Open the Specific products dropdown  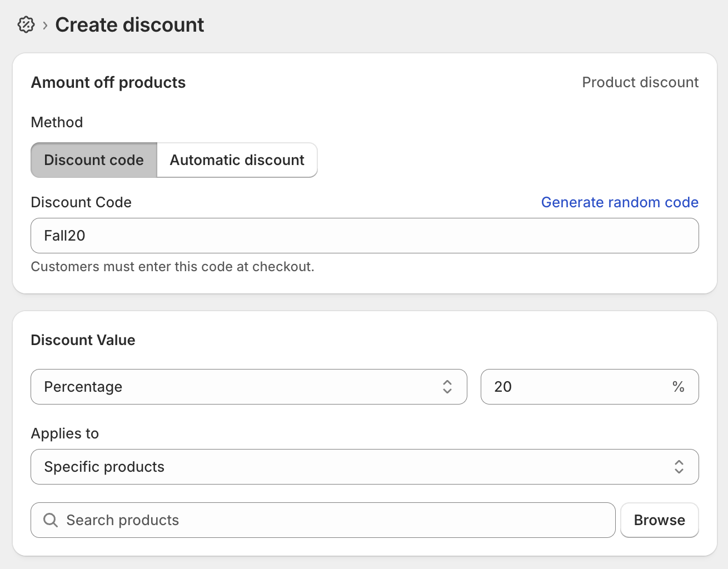point(365,467)
